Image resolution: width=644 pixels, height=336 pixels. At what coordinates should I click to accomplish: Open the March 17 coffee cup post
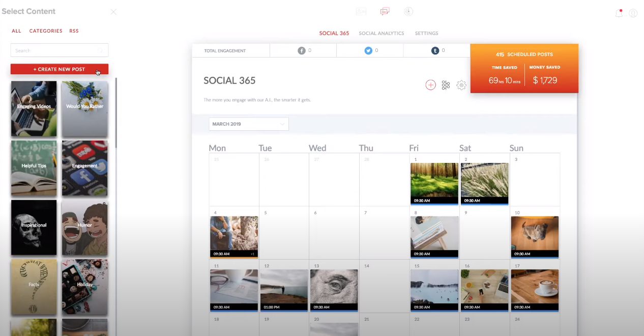point(535,290)
